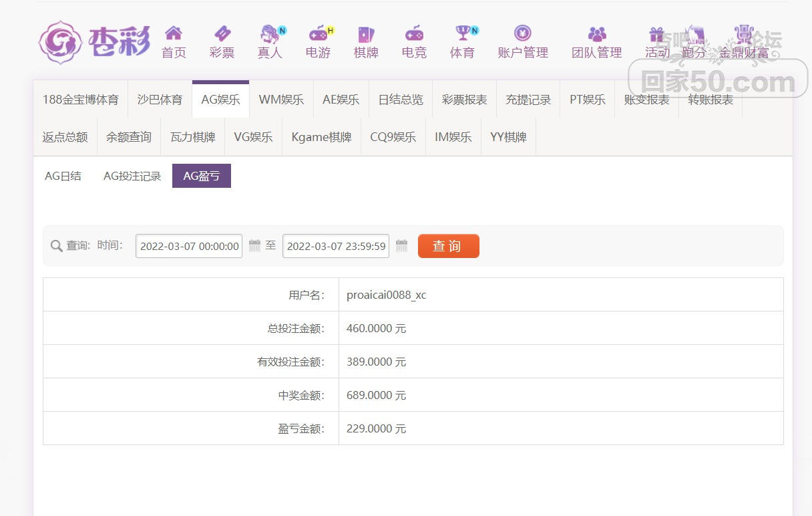Select the AG日结 sub-tab
Viewport: 812px width, 516px height.
point(63,176)
